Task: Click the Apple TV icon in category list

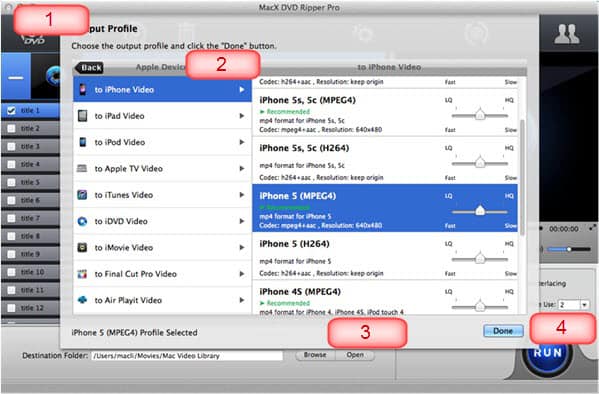Action: pos(82,168)
